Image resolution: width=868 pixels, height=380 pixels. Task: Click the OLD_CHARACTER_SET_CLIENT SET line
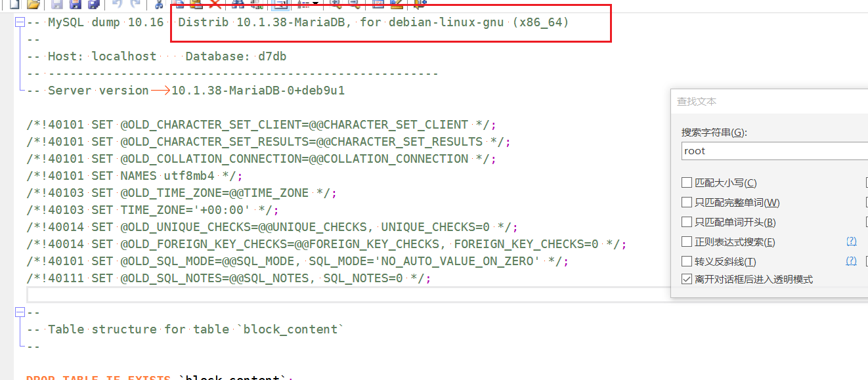click(x=261, y=125)
